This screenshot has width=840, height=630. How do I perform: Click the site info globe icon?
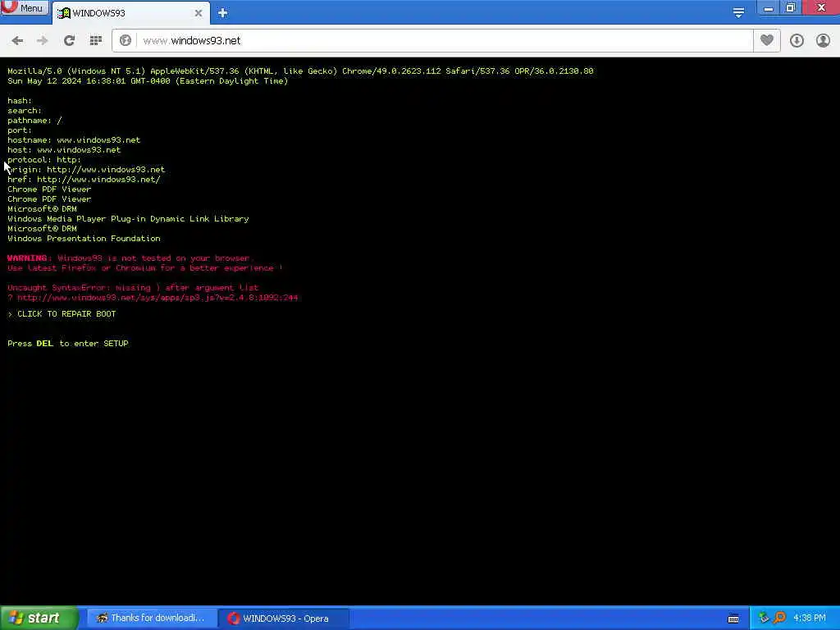click(x=126, y=41)
